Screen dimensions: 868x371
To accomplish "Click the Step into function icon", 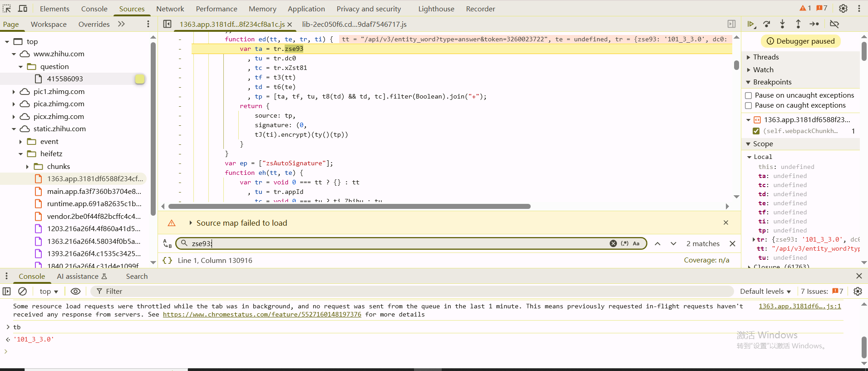I will pos(782,24).
